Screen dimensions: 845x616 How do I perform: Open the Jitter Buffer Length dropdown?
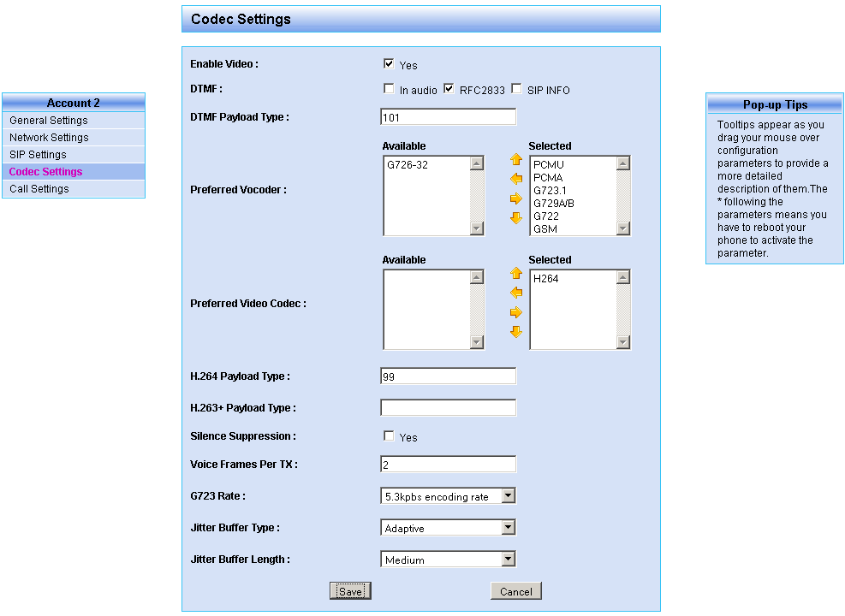tap(508, 560)
